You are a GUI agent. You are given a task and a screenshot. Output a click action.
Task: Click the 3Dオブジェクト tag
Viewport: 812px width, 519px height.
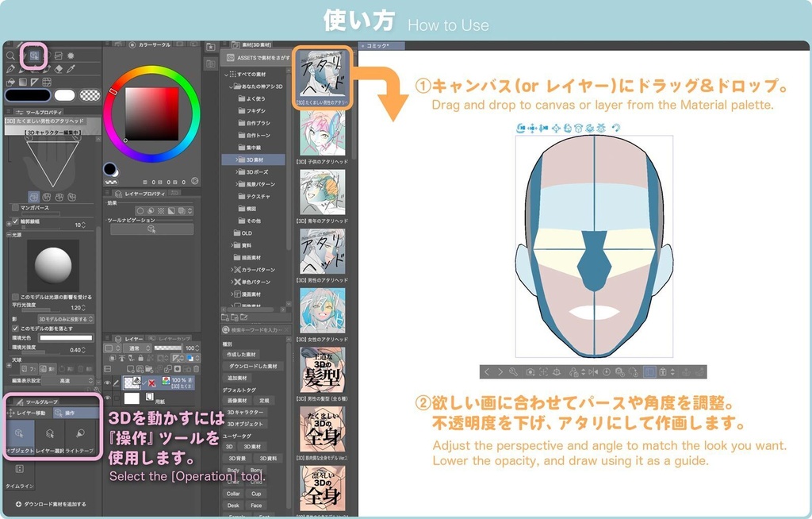tap(245, 424)
